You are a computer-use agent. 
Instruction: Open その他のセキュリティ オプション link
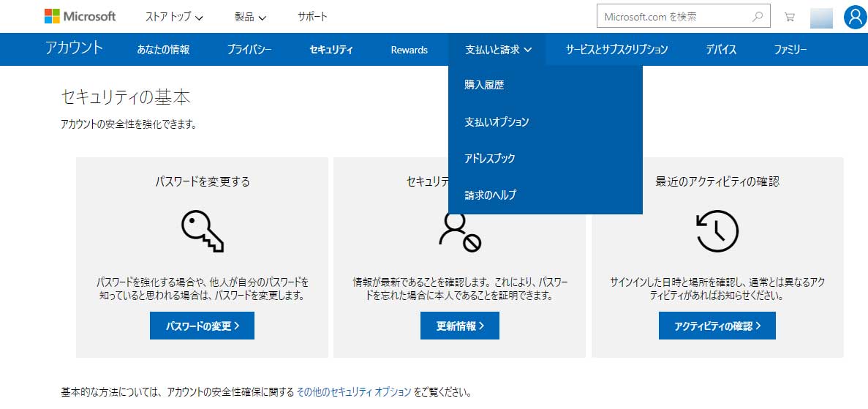coord(353,392)
